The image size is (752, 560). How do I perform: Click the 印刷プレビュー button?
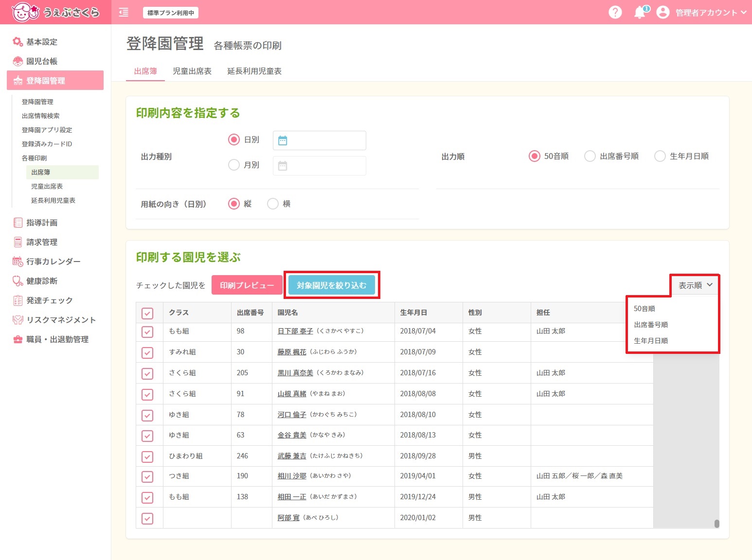(x=247, y=285)
